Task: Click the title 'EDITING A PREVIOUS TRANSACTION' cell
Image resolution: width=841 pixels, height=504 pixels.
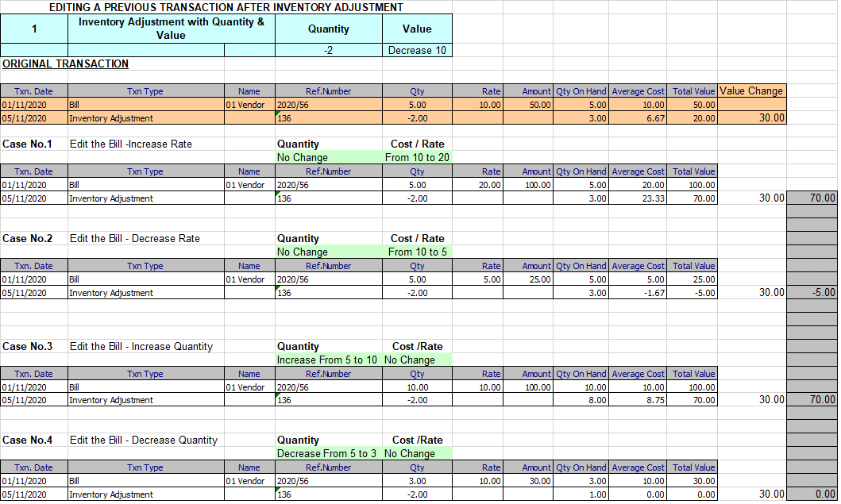Action: click(x=226, y=7)
